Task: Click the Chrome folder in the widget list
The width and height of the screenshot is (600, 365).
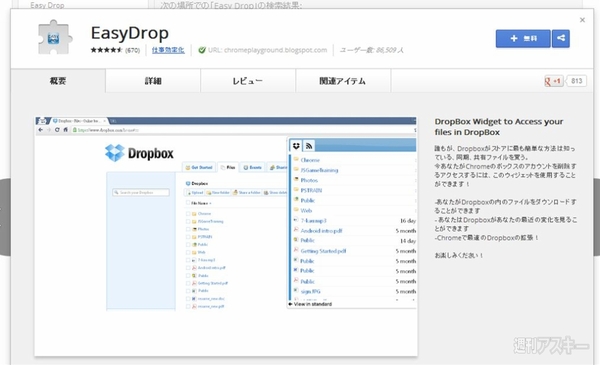Action: (310, 160)
